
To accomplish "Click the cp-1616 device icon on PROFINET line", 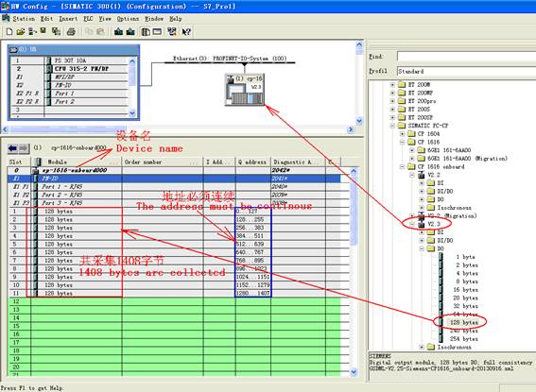I will [x=245, y=90].
